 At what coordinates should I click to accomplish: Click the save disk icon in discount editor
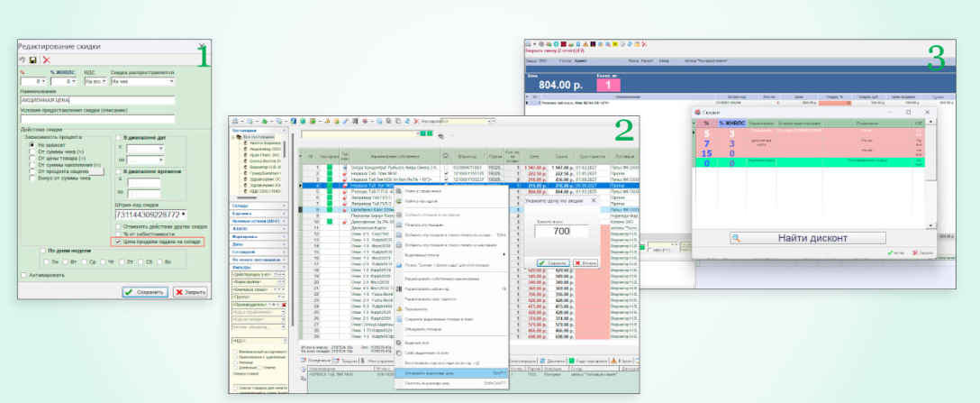coord(33,60)
